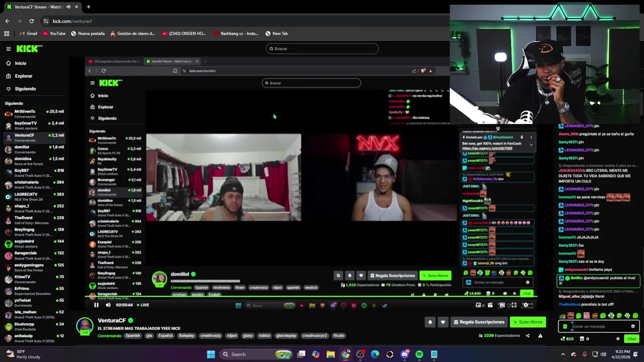Toggle theater mode in the player
This screenshot has height=362, width=644.
502,305
